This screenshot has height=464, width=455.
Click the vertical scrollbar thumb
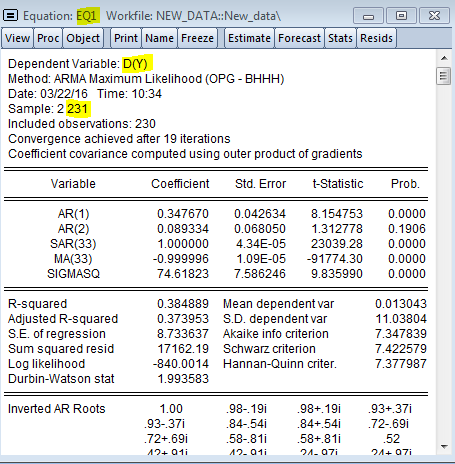click(x=444, y=76)
